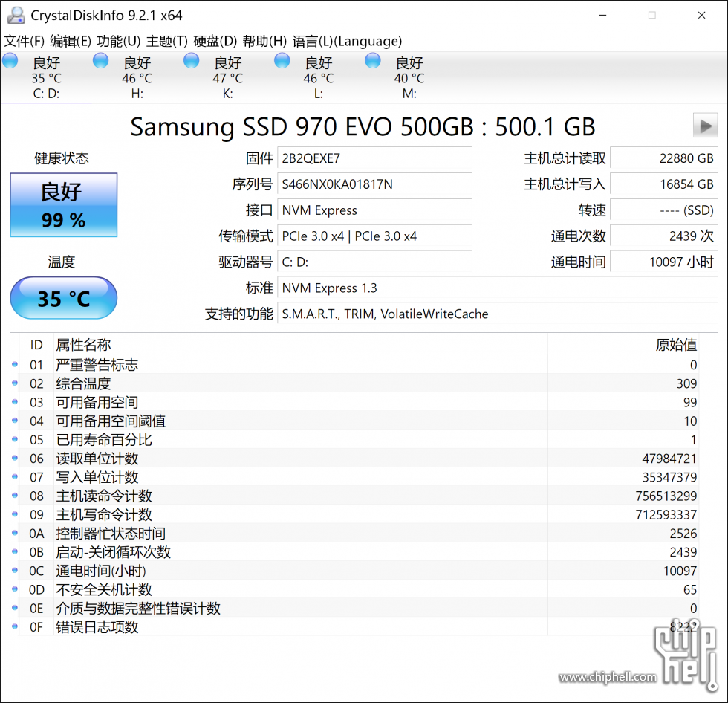The image size is (728, 703).
Task: Click status dot for attribute 07 写入单位计数
Action: click(x=15, y=477)
